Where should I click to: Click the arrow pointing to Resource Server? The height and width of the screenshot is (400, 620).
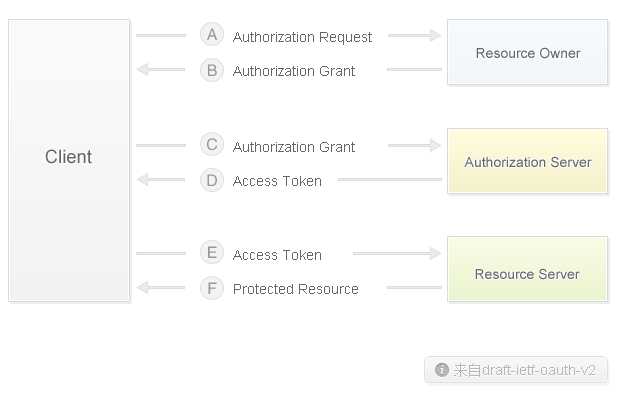[x=397, y=253]
